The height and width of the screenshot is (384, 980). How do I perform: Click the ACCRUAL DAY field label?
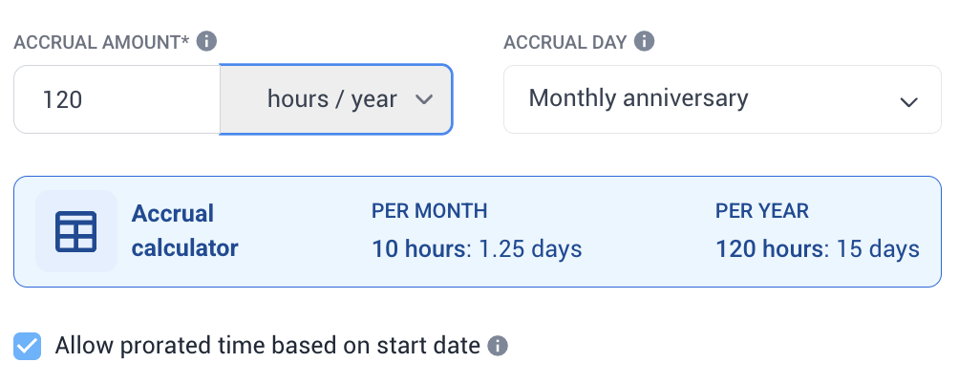565,42
